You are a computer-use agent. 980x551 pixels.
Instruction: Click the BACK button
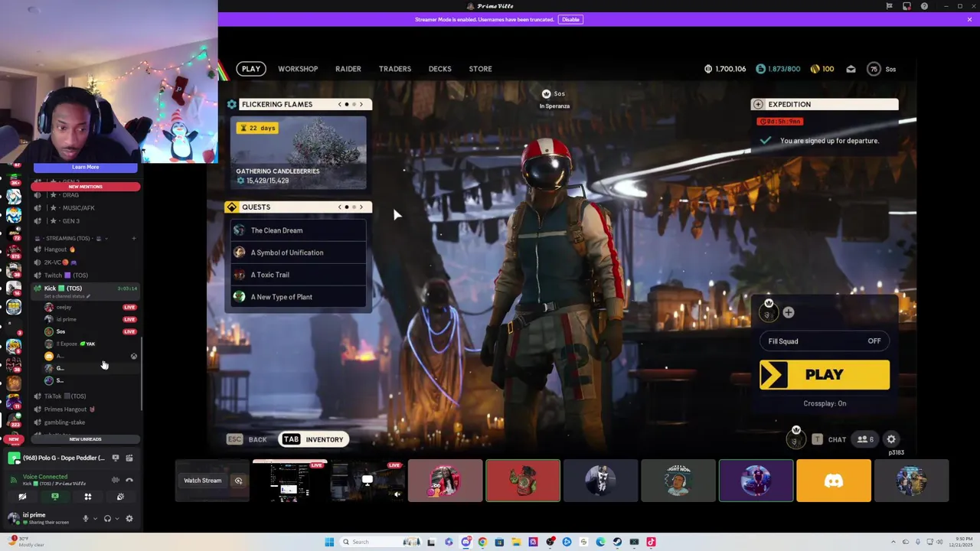[x=247, y=439]
